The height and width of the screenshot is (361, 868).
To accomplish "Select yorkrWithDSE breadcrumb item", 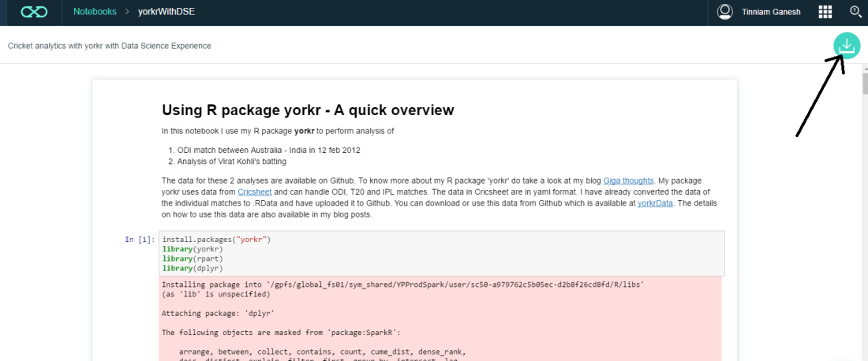I will click(x=167, y=12).
